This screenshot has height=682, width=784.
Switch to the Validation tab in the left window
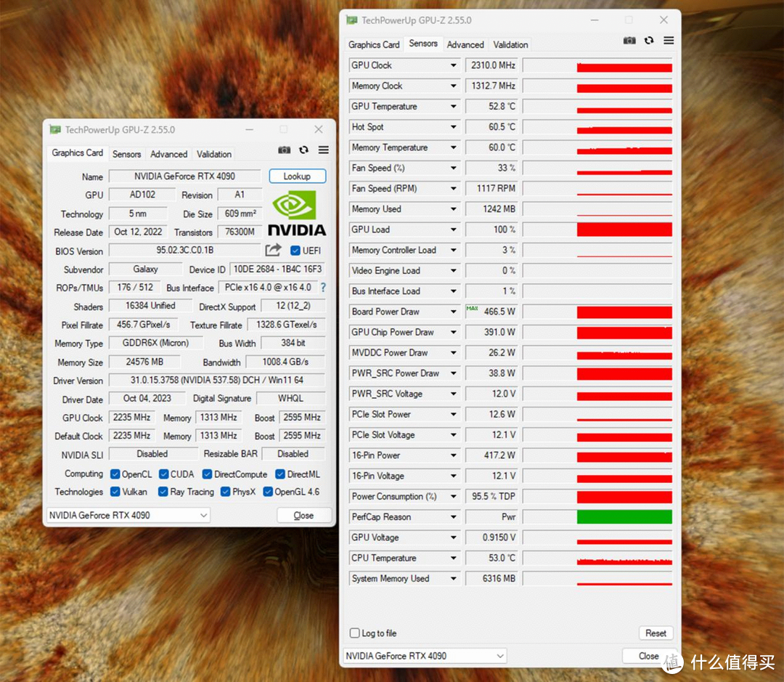point(213,154)
